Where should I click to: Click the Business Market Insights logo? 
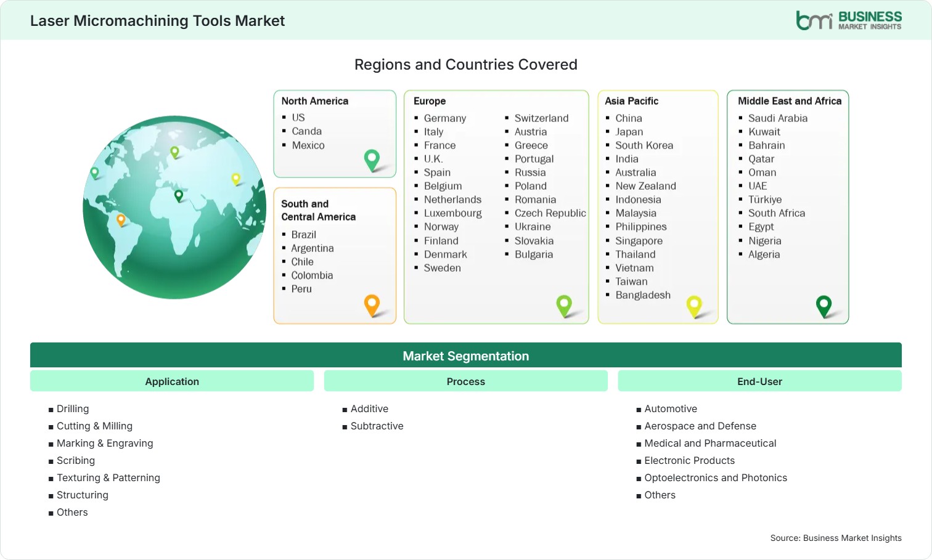[849, 20]
